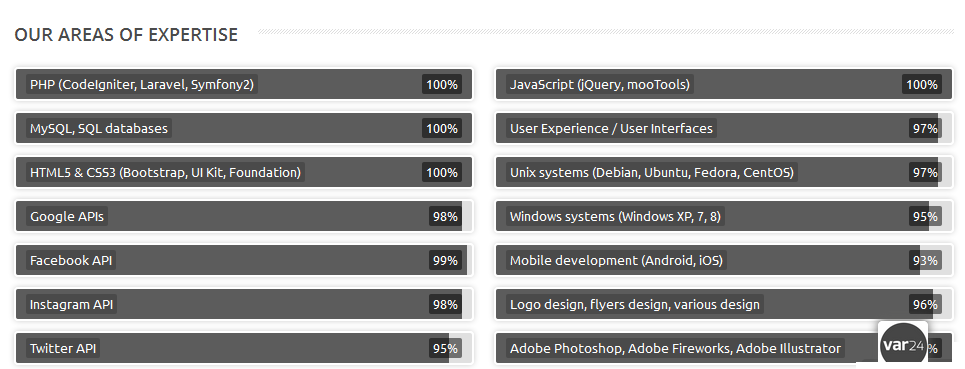
Task: Click the Facebook API label
Action: (x=71, y=260)
